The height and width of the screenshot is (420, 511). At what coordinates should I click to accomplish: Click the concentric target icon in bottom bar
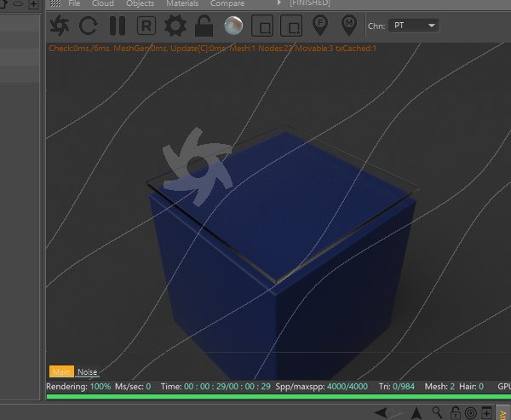471,413
